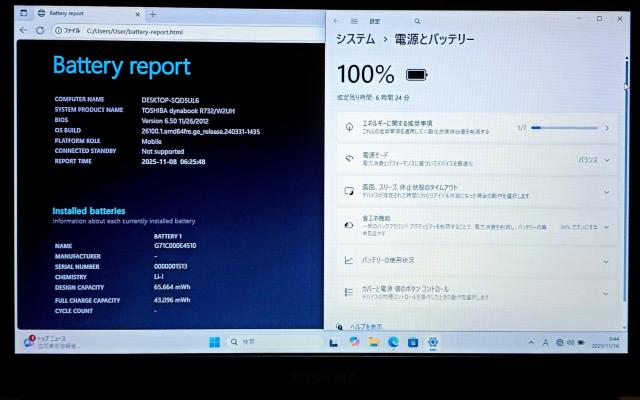Viewport: 640px width, 400px height.
Task: Open the energy saver threshold dropdown
Action: [x=585, y=227]
